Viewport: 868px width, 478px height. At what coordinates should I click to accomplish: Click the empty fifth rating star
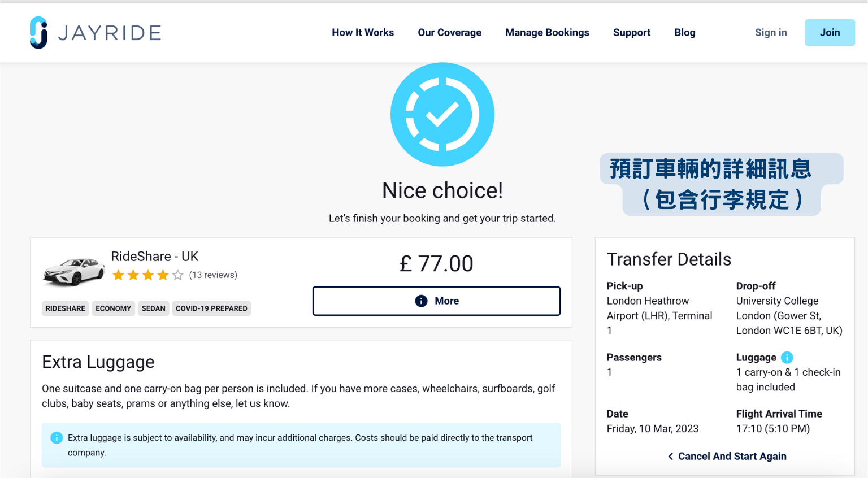[x=178, y=275]
